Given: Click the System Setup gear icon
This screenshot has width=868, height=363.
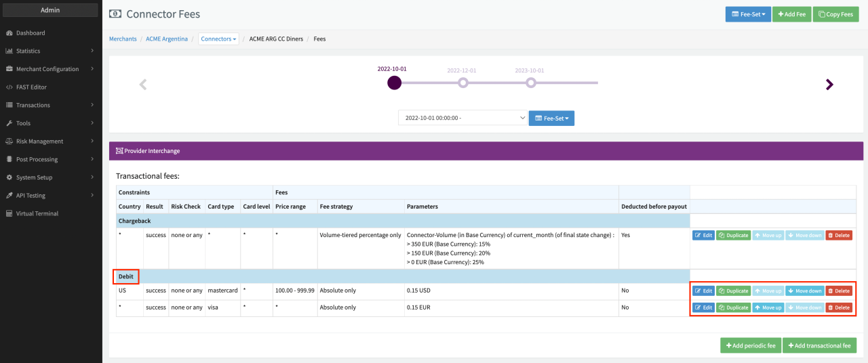Looking at the screenshot, I should [9, 177].
